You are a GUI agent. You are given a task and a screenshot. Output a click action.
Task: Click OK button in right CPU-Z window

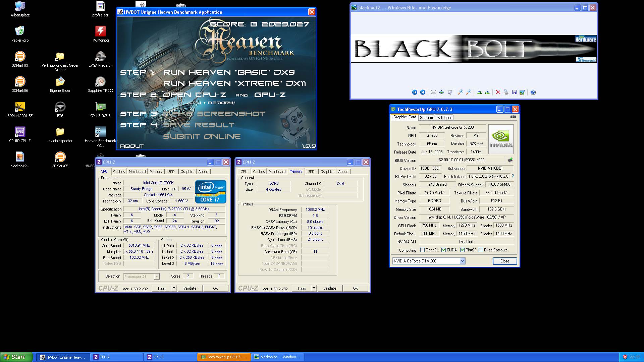(x=355, y=288)
